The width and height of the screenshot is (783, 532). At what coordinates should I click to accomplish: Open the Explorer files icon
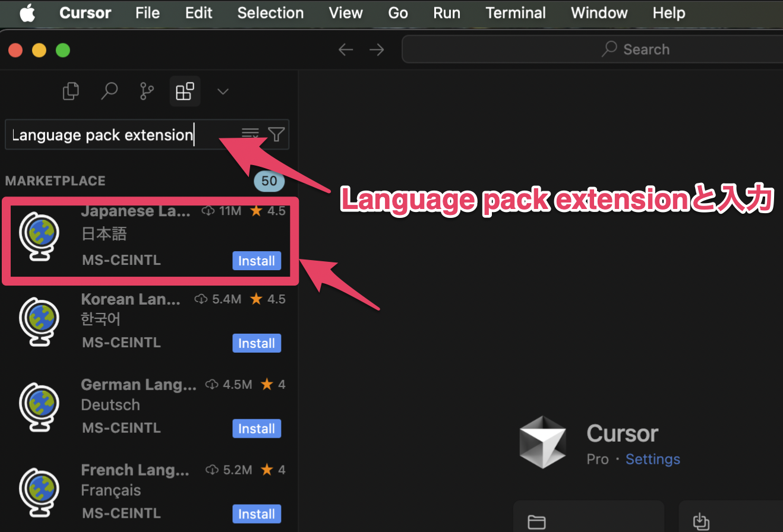[x=71, y=91]
